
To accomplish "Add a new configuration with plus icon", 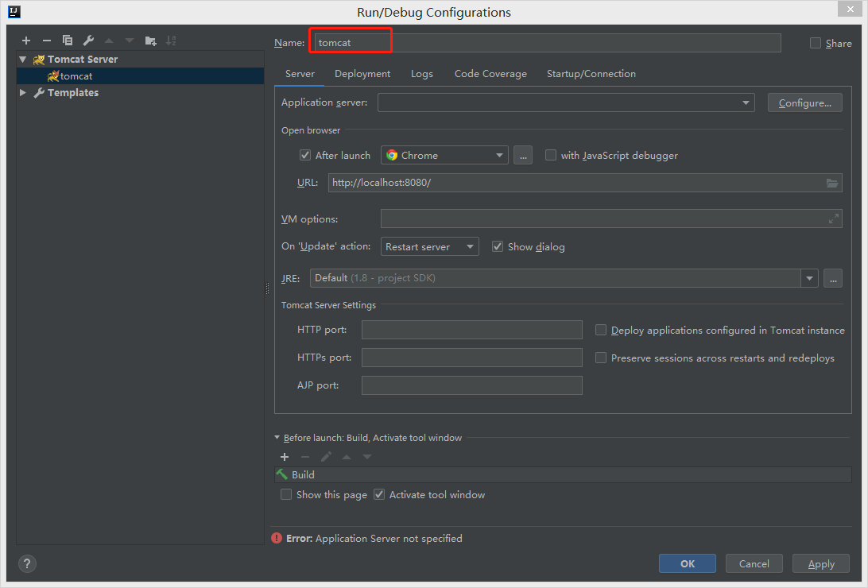I will pos(26,41).
